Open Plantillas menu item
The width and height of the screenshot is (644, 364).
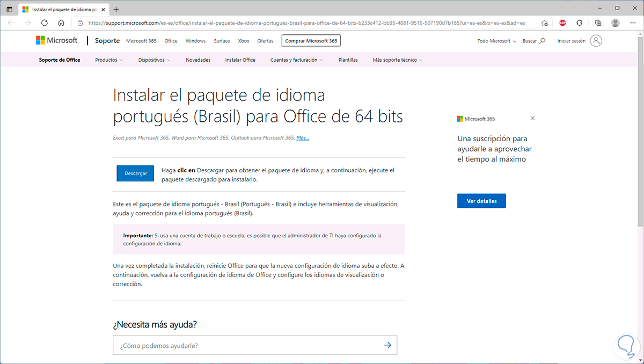point(348,60)
